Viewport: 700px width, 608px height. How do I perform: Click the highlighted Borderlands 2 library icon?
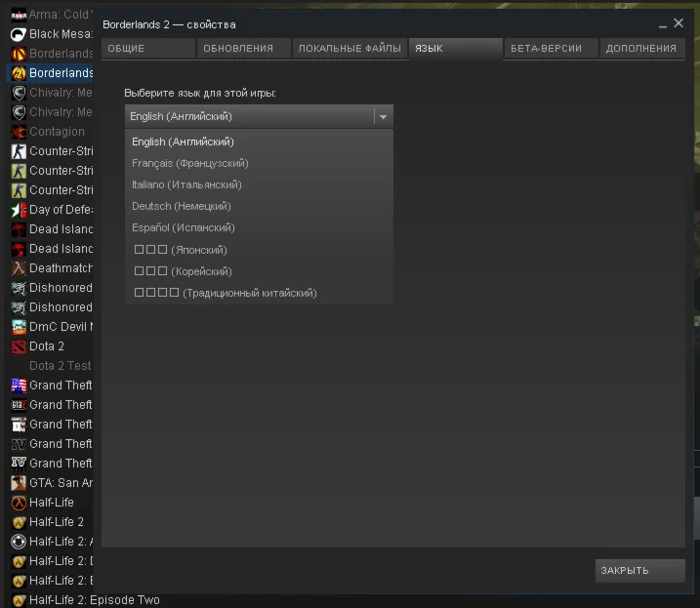click(x=19, y=73)
